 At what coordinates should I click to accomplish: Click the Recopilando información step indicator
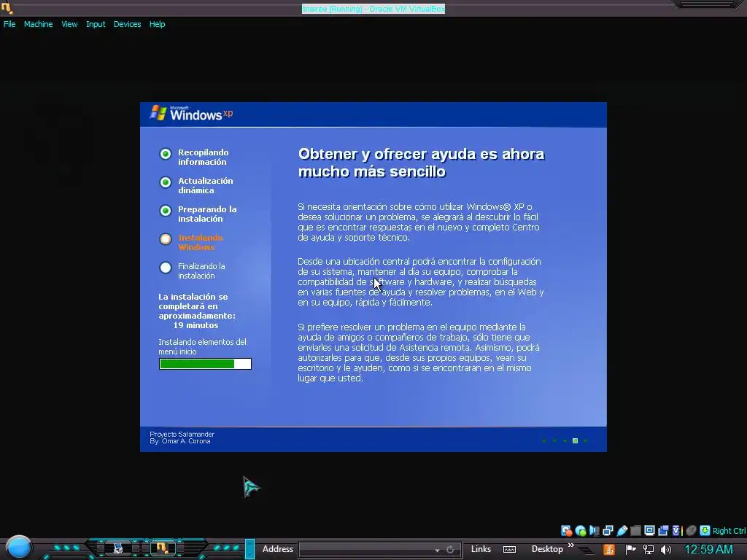click(x=166, y=154)
